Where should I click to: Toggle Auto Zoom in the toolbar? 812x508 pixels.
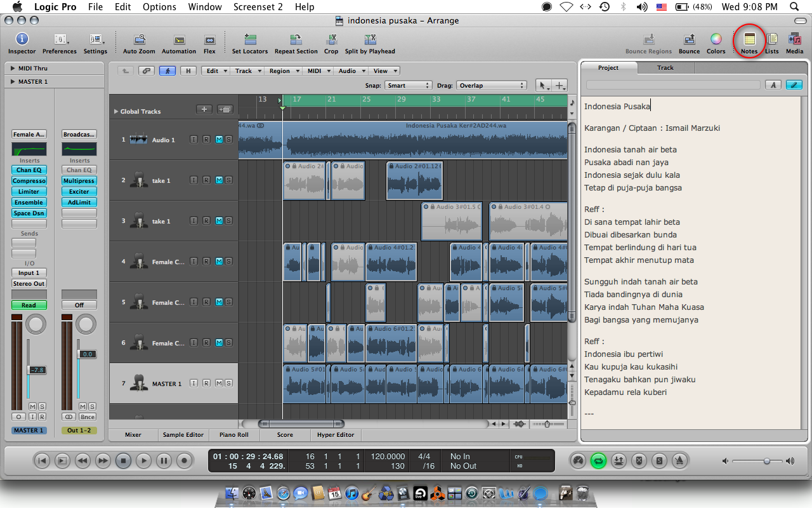tap(139, 39)
